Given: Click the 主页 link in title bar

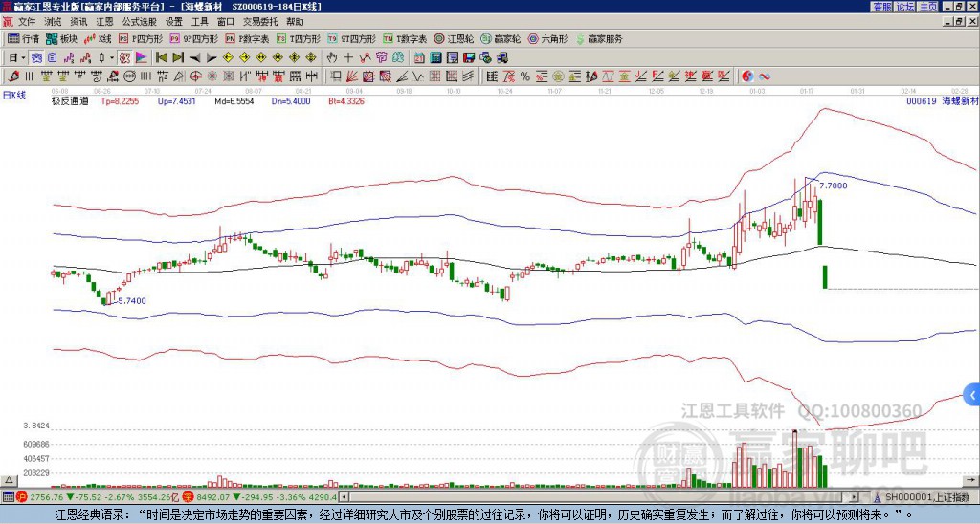Looking at the screenshot, I should click(x=927, y=7).
